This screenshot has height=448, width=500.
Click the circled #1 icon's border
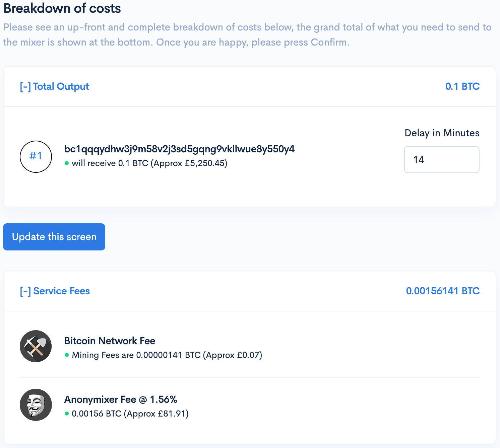36,141
